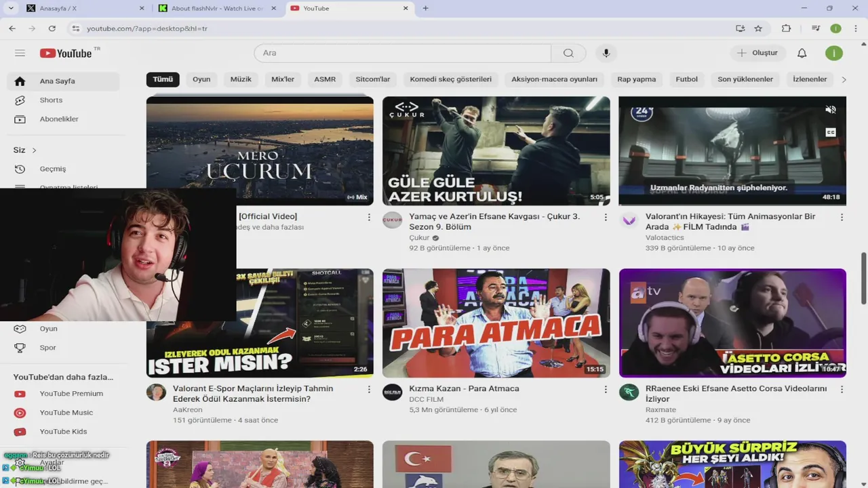Screen dimensions: 868x488
Task: Open a new browser tab
Action: (x=425, y=8)
